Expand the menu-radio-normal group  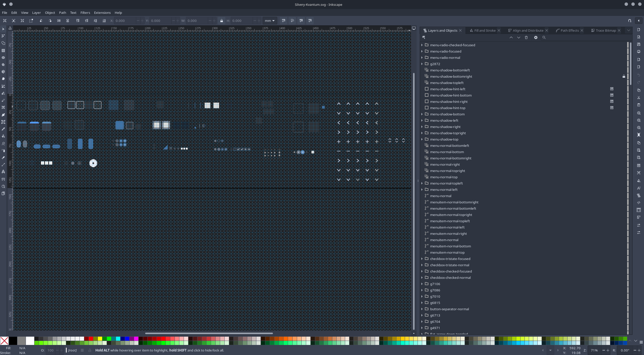pos(422,58)
